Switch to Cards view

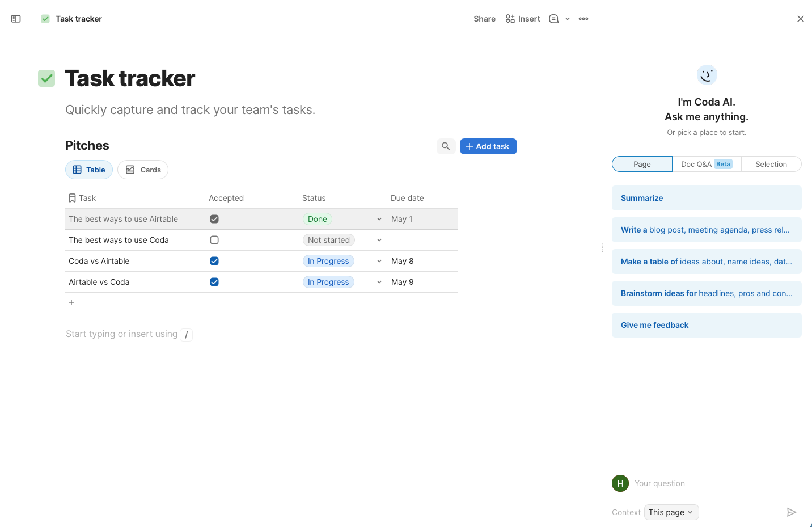click(x=142, y=169)
